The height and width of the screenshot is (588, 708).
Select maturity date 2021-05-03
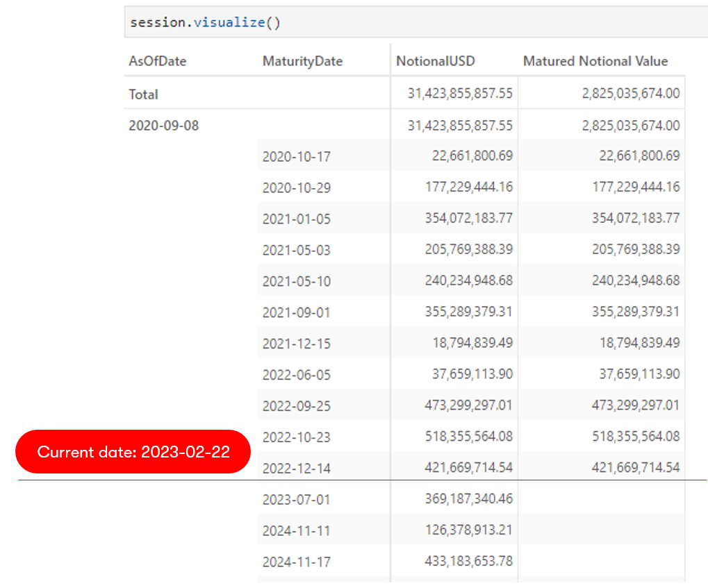(x=297, y=250)
